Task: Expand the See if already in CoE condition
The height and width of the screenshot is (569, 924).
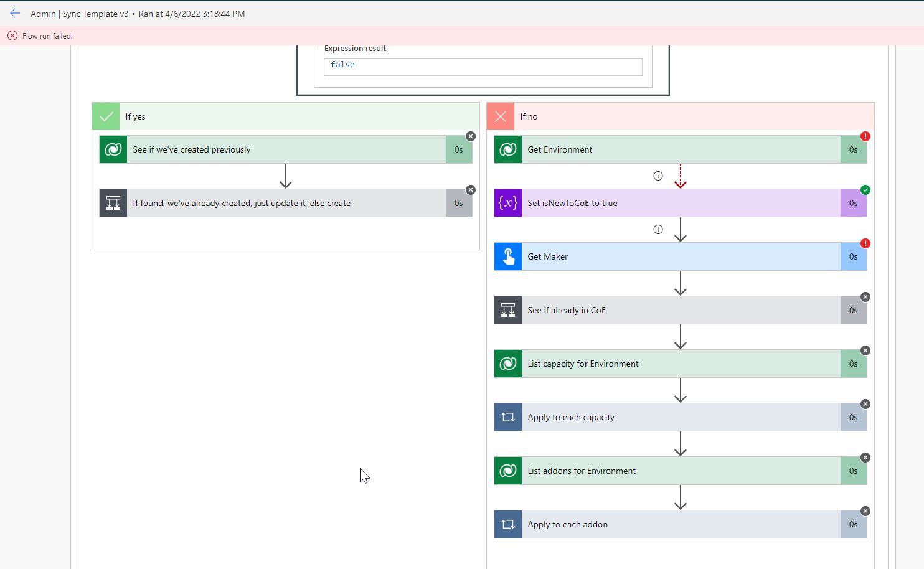Action: [x=681, y=310]
